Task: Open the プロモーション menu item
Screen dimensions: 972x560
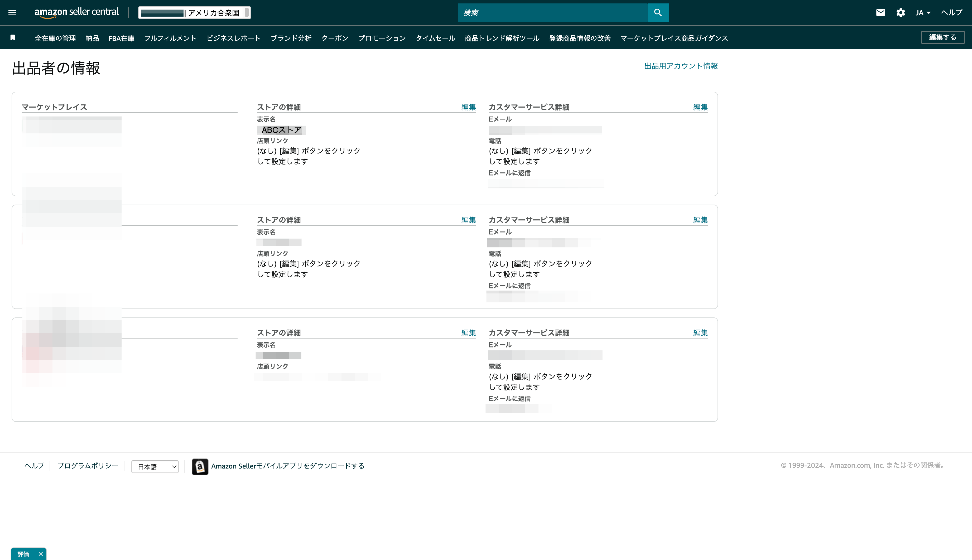Action: (x=382, y=38)
